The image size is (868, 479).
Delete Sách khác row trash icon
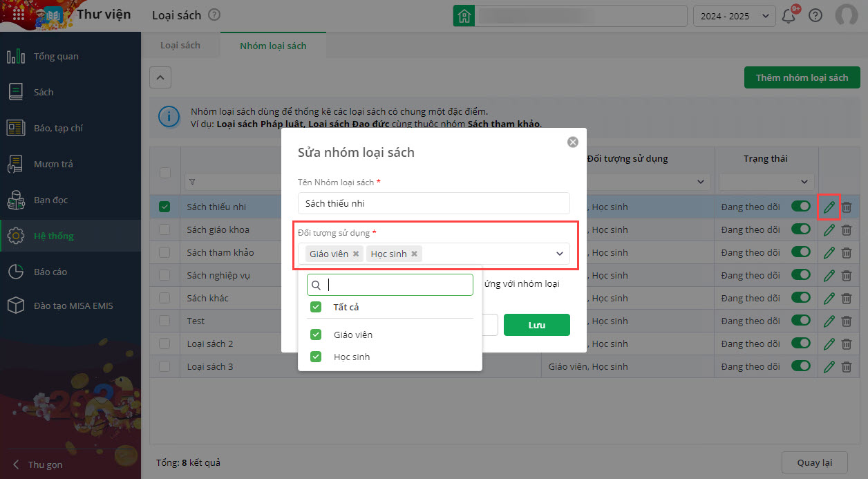pyautogui.click(x=847, y=298)
